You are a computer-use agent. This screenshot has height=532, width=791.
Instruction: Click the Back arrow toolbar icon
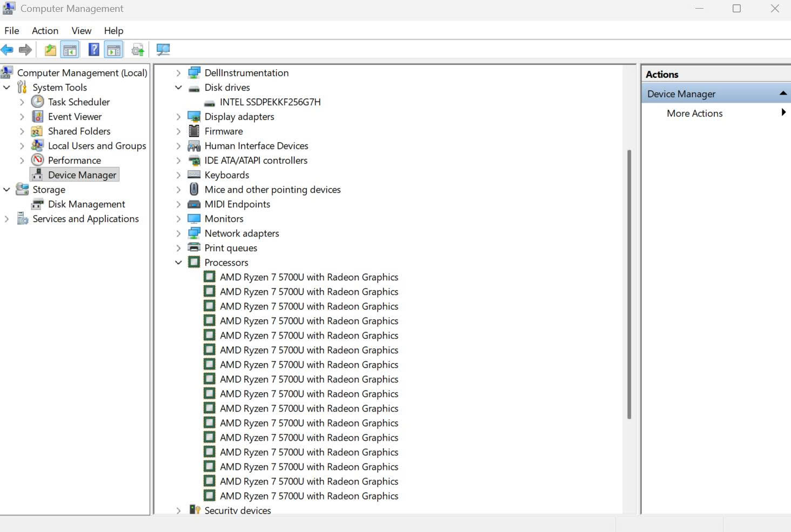point(7,50)
